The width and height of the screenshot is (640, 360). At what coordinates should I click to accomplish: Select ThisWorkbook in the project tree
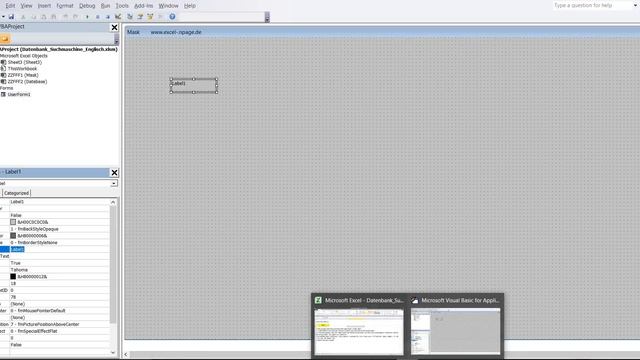(x=22, y=69)
